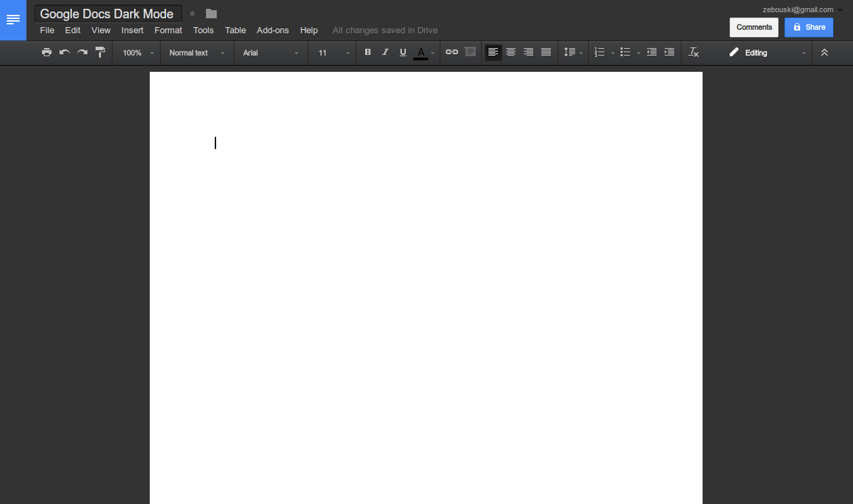Toggle underline formatting
Image resolution: width=853 pixels, height=504 pixels.
(x=402, y=52)
